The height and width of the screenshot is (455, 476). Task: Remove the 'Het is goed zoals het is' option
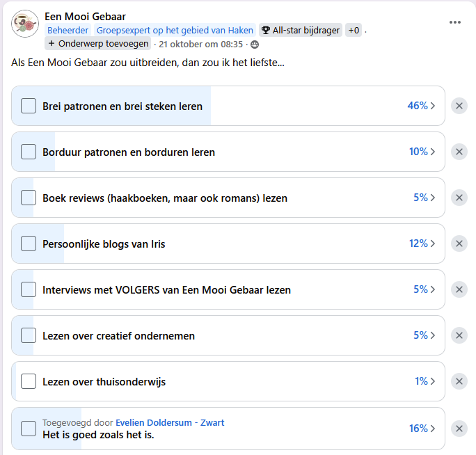(x=459, y=429)
